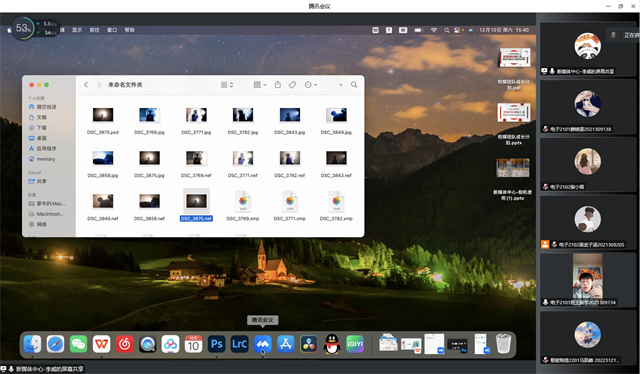Open the Apple menu
Viewport: 640px width, 374px height.
[9, 30]
